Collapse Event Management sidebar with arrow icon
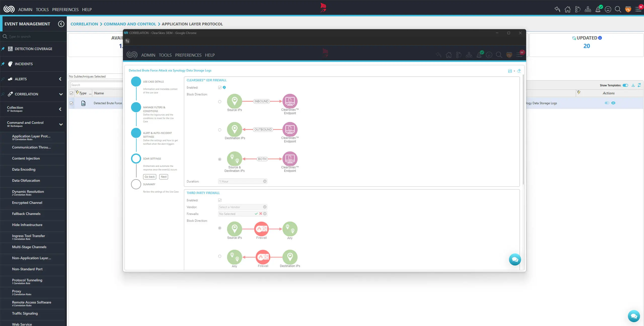Image resolution: width=644 pixels, height=326 pixels. click(61, 24)
